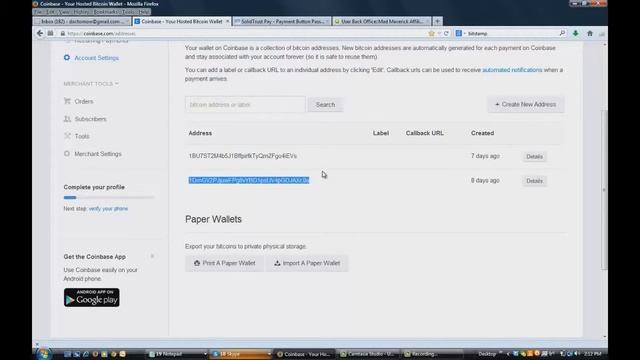This screenshot has height=360, width=640.
Task: Switch to the User Back Office tab
Action: click(382, 21)
